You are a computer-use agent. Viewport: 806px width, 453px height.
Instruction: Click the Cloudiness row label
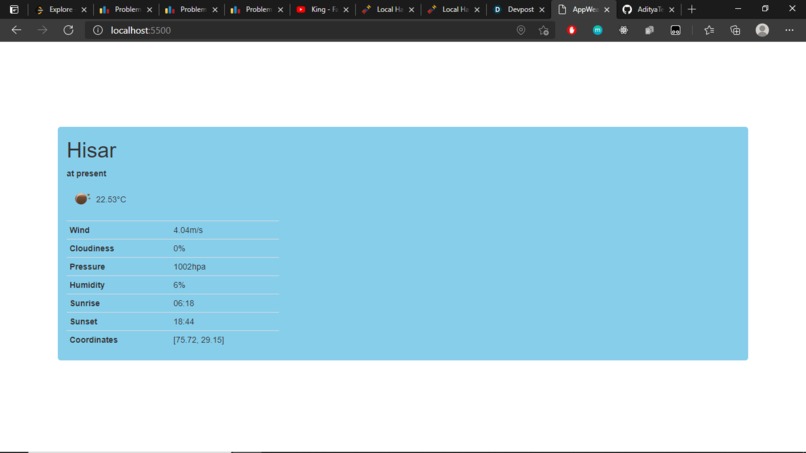point(91,248)
